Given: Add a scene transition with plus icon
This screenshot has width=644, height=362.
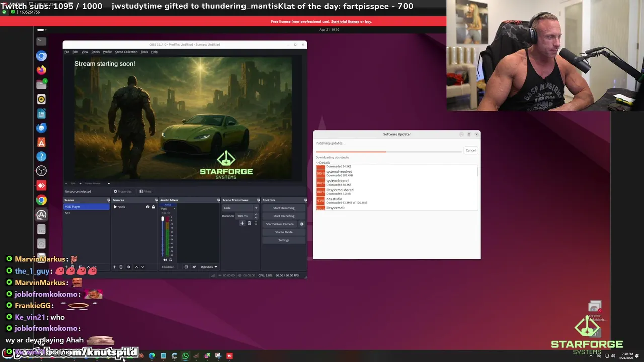Looking at the screenshot, I should tap(242, 223).
